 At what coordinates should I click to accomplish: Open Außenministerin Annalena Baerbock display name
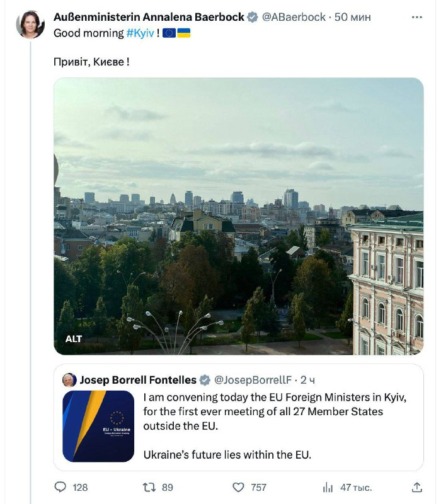tap(149, 17)
